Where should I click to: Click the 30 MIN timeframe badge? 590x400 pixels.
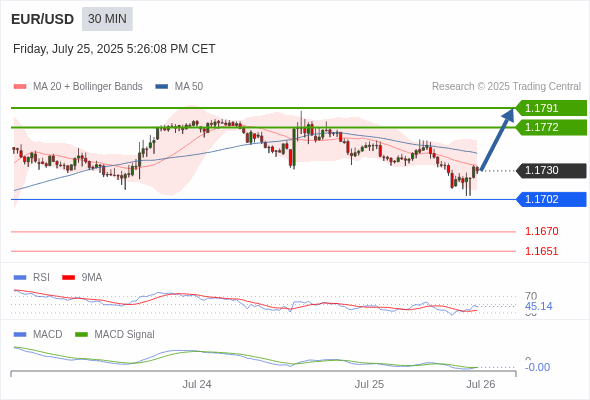tap(107, 19)
